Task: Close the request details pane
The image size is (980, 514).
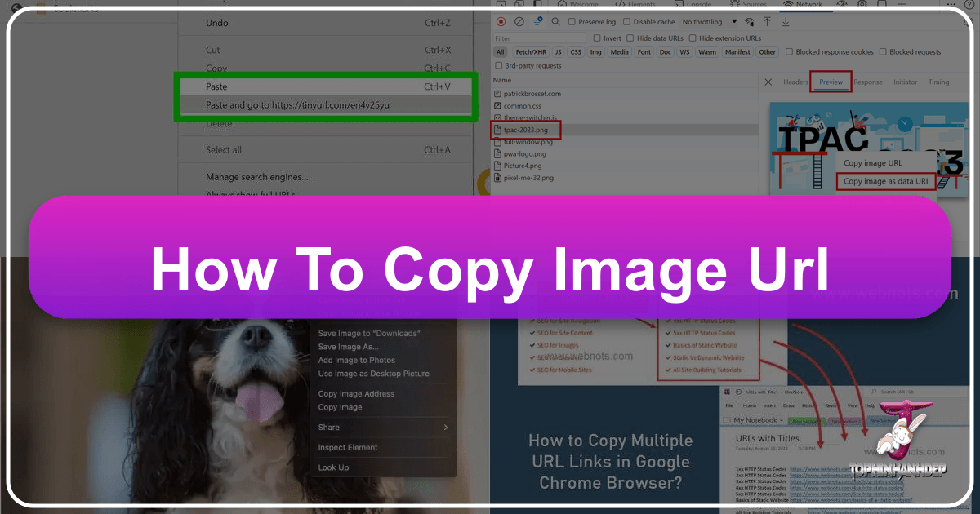Action: coord(767,82)
